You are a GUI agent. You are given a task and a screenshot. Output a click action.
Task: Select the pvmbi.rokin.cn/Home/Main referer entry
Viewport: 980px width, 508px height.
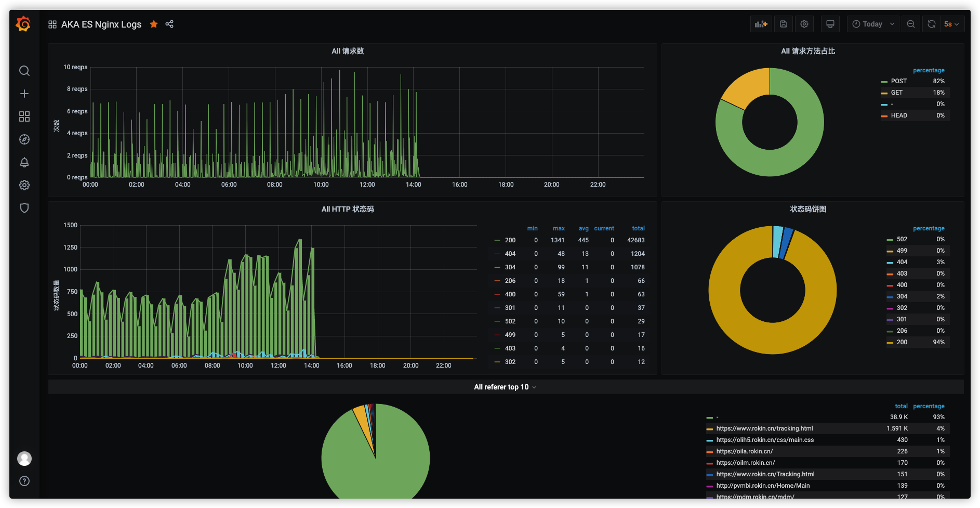pyautogui.click(x=763, y=486)
